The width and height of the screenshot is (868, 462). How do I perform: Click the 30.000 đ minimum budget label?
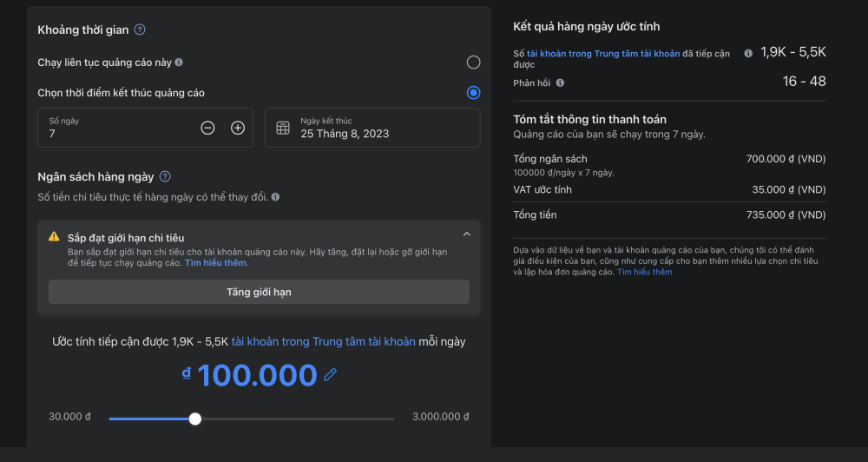click(69, 417)
